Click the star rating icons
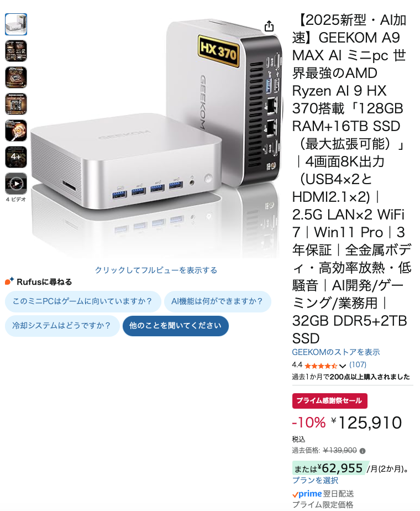Image resolution: width=420 pixels, height=511 pixels. pyautogui.click(x=321, y=366)
